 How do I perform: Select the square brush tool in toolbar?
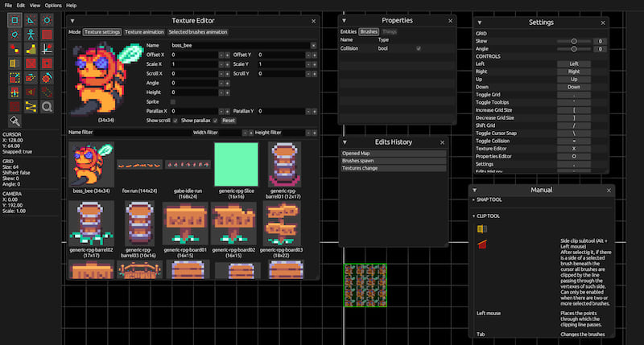[x=14, y=19]
